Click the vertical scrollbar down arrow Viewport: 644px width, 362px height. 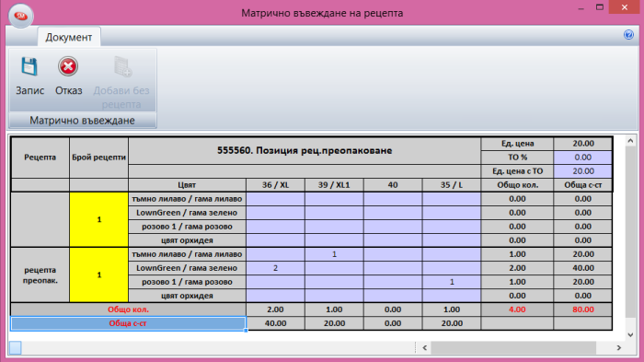(630, 335)
